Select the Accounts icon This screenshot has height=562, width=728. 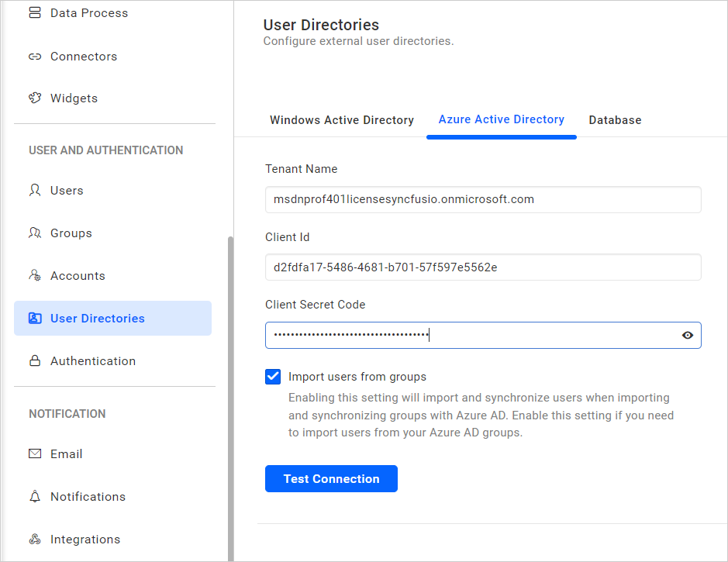coord(35,275)
